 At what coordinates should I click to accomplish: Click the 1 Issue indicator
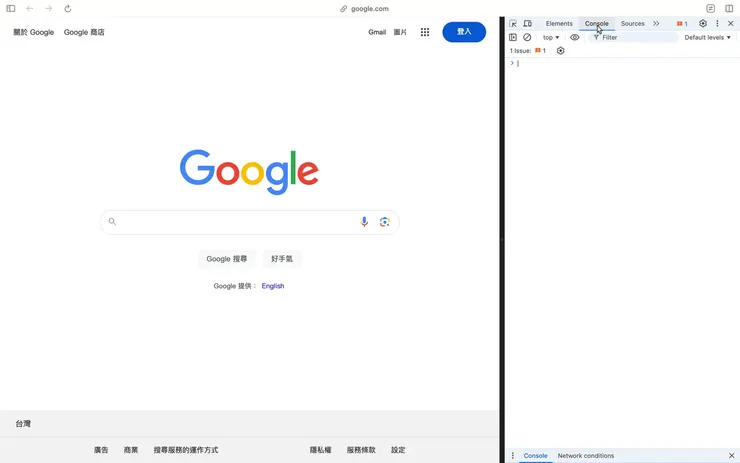[x=528, y=51]
